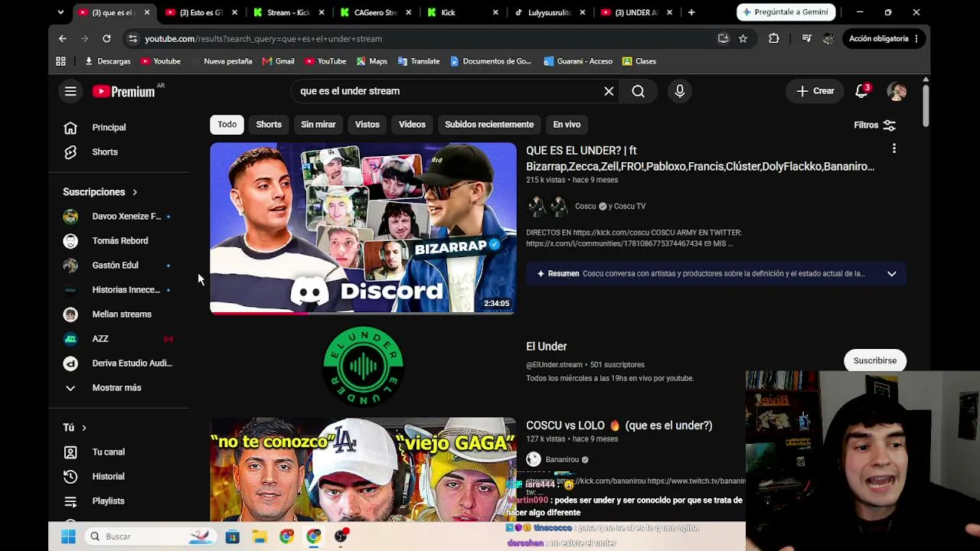Screen dimensions: 980x551
Task: Open the Suscripciones section arrow
Action: click(x=135, y=192)
